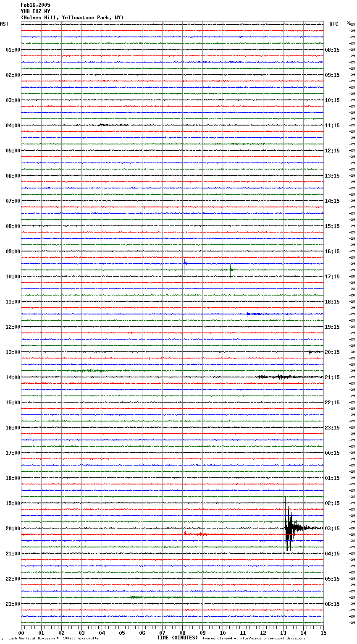
Task: Click the 22:00 MST time label
Action: pyautogui.click(x=13, y=579)
